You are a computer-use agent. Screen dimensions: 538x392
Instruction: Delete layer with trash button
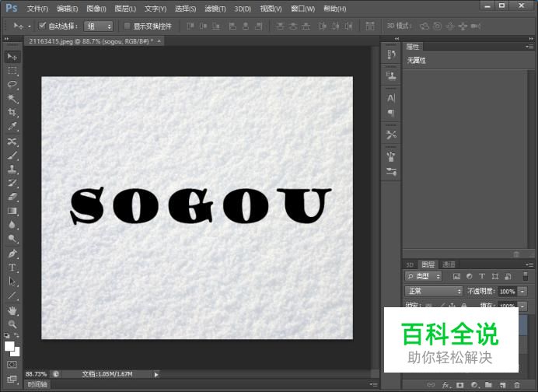pyautogui.click(x=517, y=385)
